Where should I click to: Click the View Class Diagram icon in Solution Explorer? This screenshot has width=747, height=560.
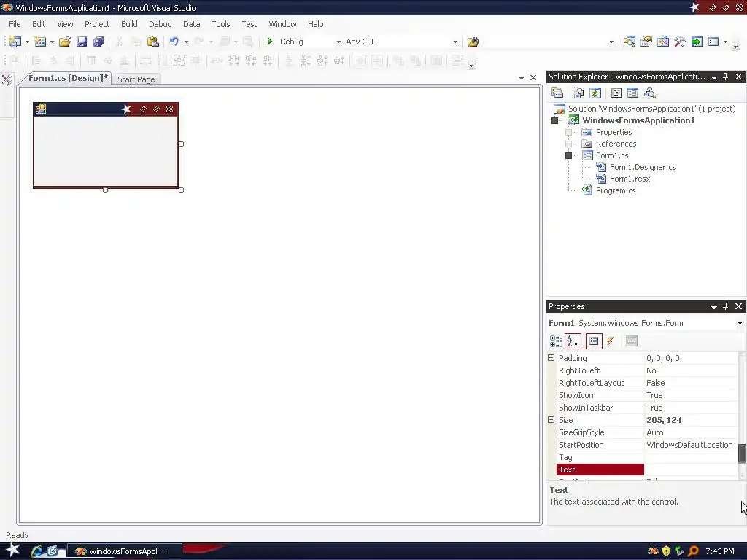[x=650, y=93]
